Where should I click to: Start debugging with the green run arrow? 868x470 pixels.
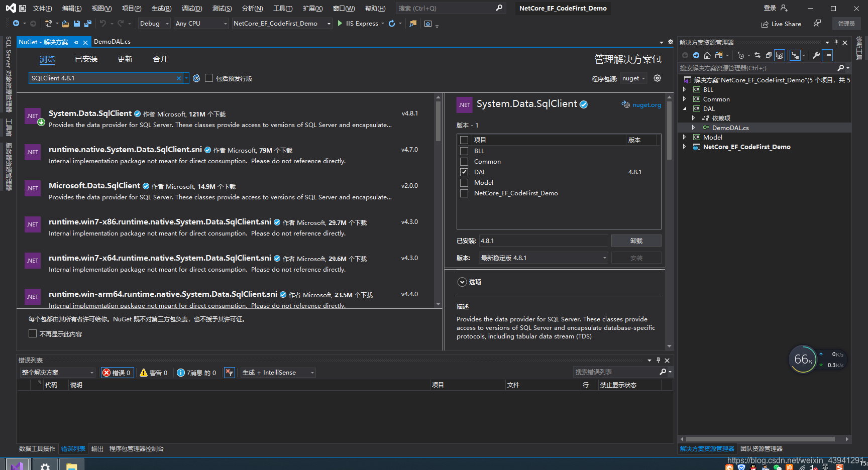point(340,24)
